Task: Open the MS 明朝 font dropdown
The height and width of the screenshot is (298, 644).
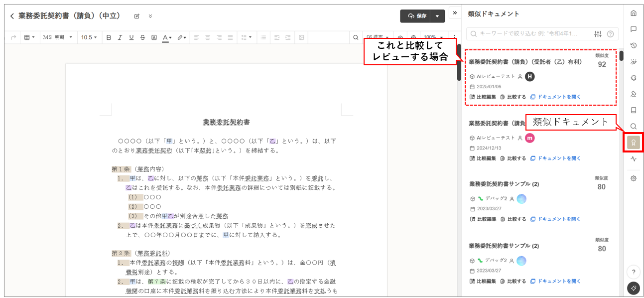Action: pyautogui.click(x=57, y=37)
